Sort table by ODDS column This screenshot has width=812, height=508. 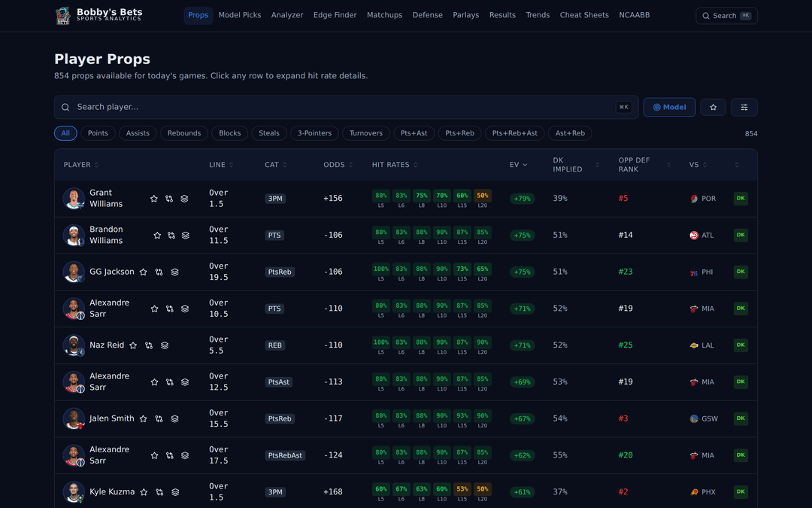tap(338, 165)
